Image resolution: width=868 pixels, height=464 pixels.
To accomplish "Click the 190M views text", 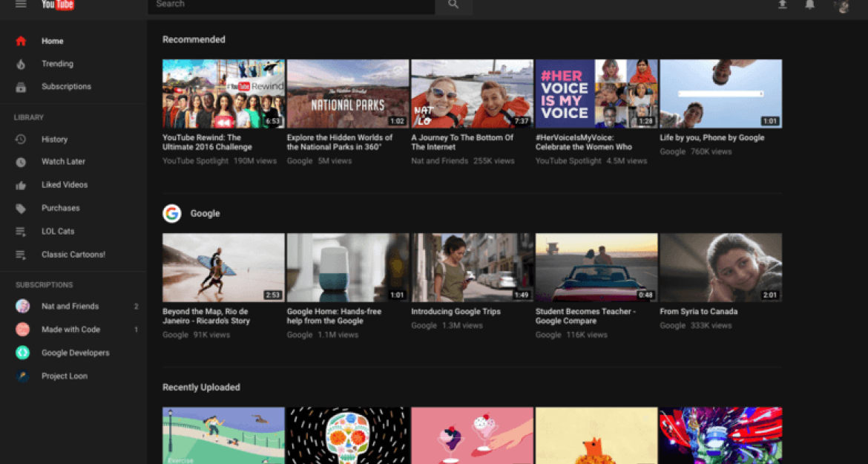I will 254,161.
